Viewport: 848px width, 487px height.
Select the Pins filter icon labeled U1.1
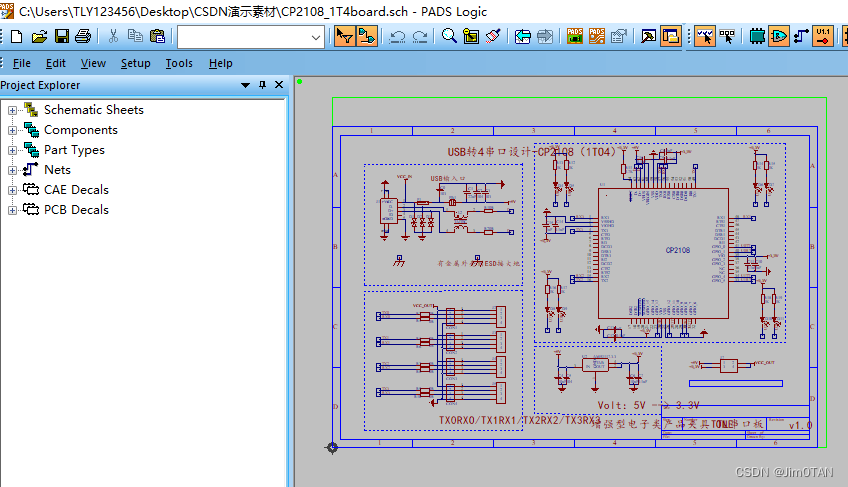point(823,36)
